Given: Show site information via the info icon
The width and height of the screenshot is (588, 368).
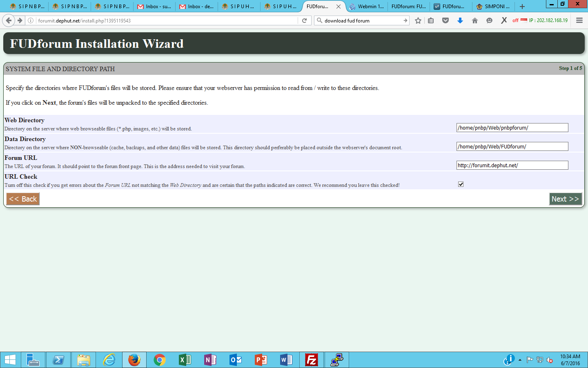Looking at the screenshot, I should [31, 20].
